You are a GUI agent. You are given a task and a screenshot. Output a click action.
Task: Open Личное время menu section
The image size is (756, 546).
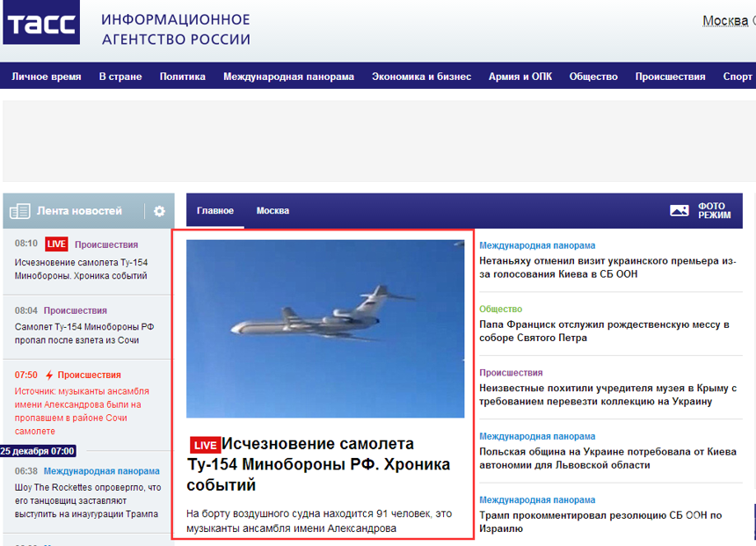pos(47,76)
